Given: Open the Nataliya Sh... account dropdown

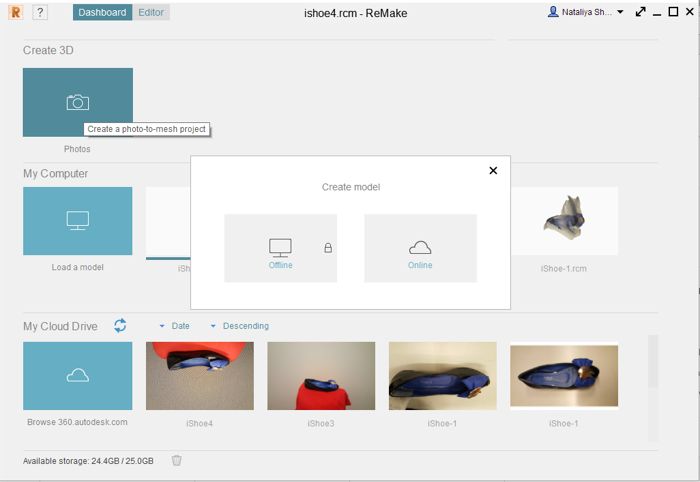Looking at the screenshot, I should [586, 12].
